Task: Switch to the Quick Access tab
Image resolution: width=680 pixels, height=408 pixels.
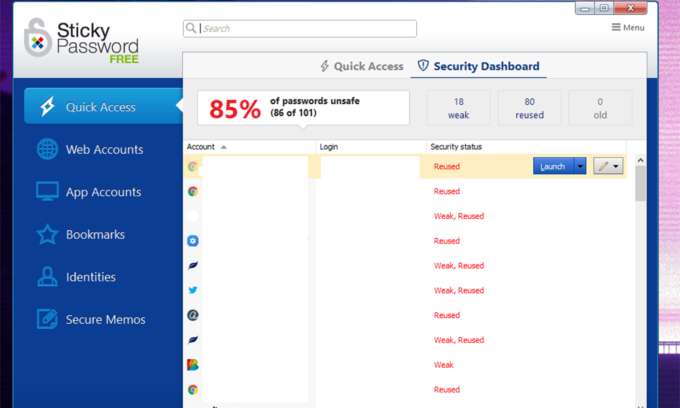Action: [362, 66]
